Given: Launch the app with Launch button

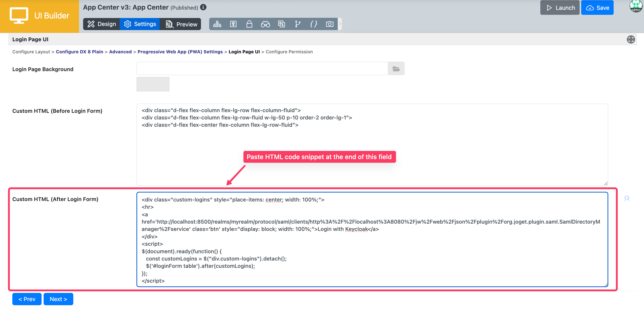Looking at the screenshot, I should [560, 8].
